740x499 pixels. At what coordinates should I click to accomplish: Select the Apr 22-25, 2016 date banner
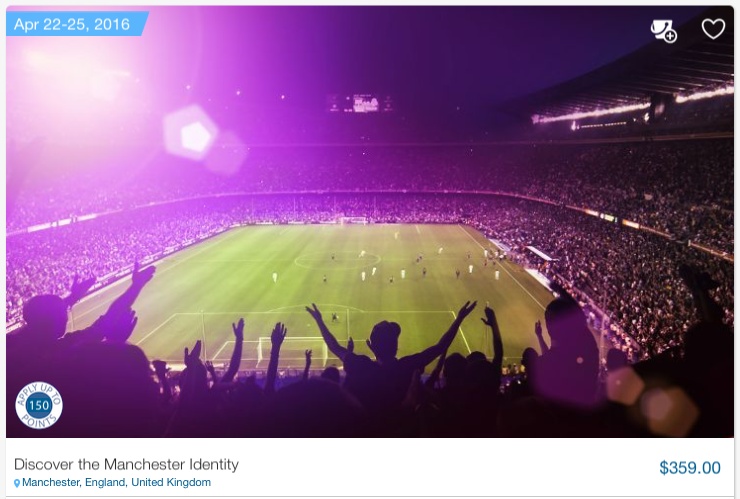coord(77,24)
